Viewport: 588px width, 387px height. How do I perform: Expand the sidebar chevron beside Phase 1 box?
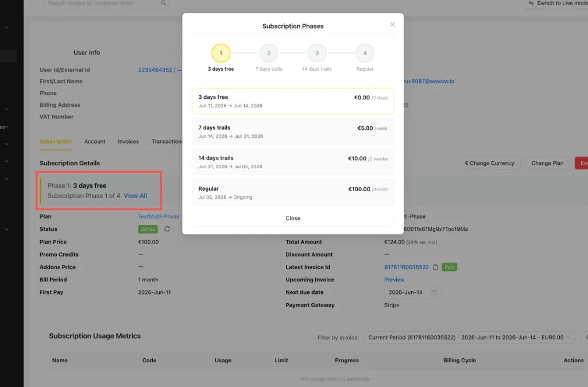pyautogui.click(x=7, y=179)
